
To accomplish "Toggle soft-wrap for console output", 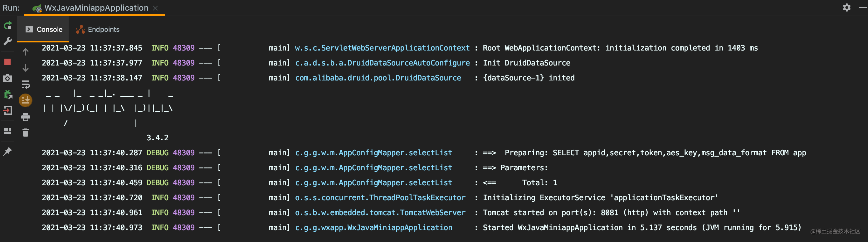I will pyautogui.click(x=26, y=84).
